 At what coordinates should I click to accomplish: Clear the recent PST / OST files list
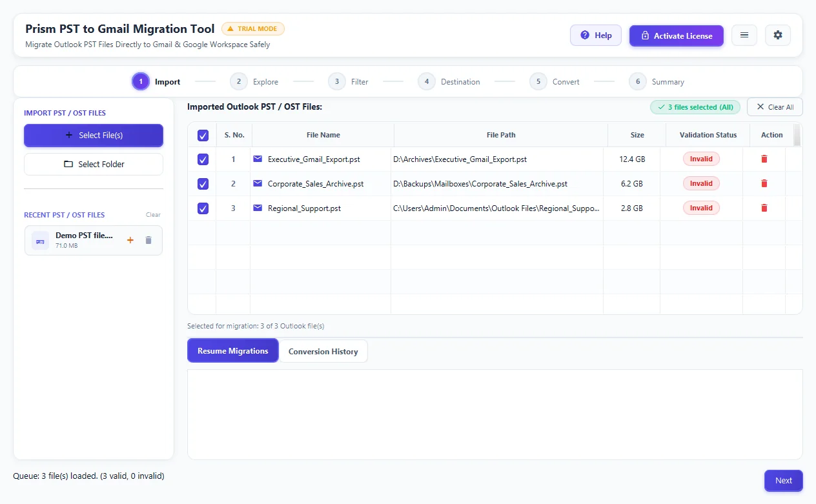[153, 215]
